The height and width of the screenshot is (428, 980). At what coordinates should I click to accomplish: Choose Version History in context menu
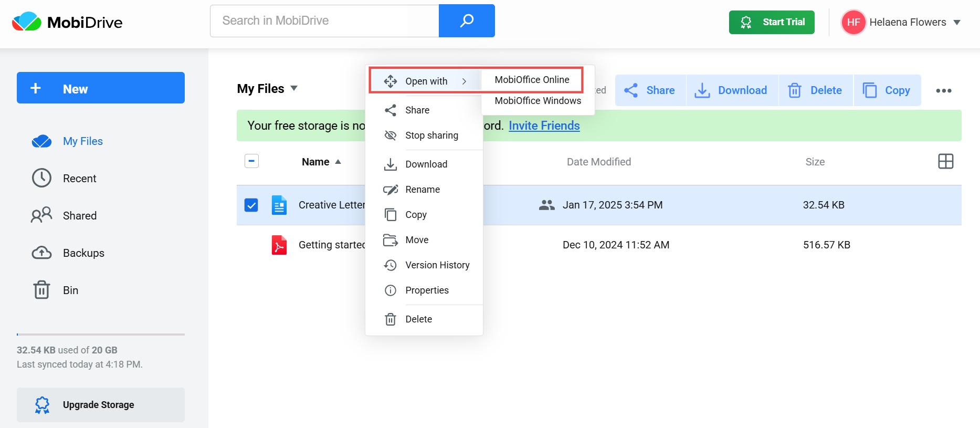click(437, 265)
